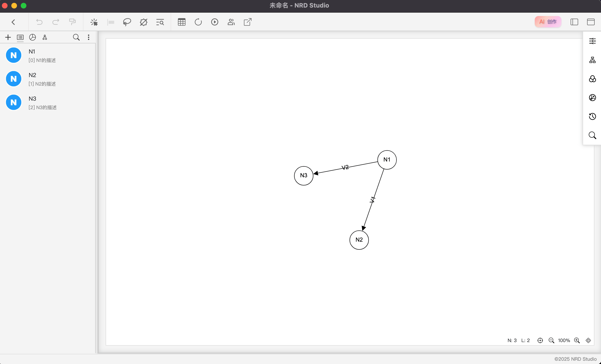Open the hierarchy layout icon in right panel
The image size is (601, 364).
(x=592, y=60)
